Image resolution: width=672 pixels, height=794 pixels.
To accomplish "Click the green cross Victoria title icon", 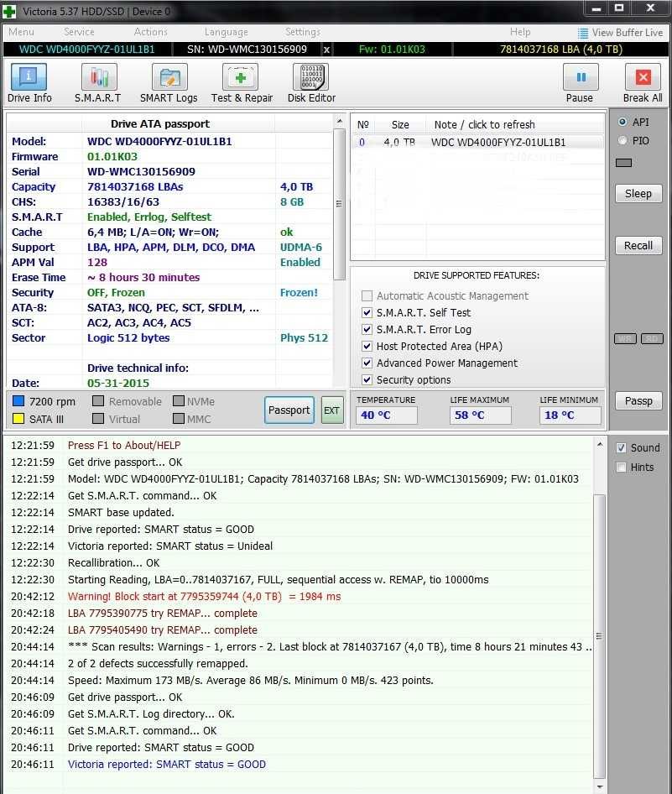I will pyautogui.click(x=9, y=11).
